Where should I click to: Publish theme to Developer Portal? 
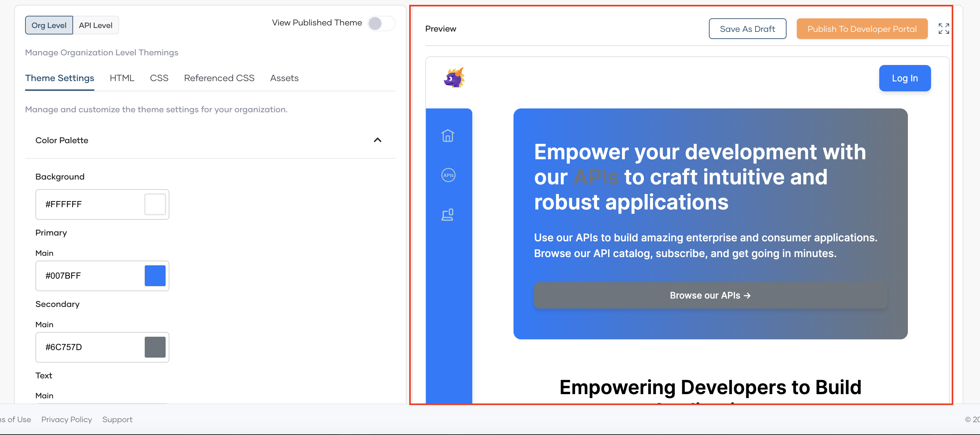click(x=862, y=29)
